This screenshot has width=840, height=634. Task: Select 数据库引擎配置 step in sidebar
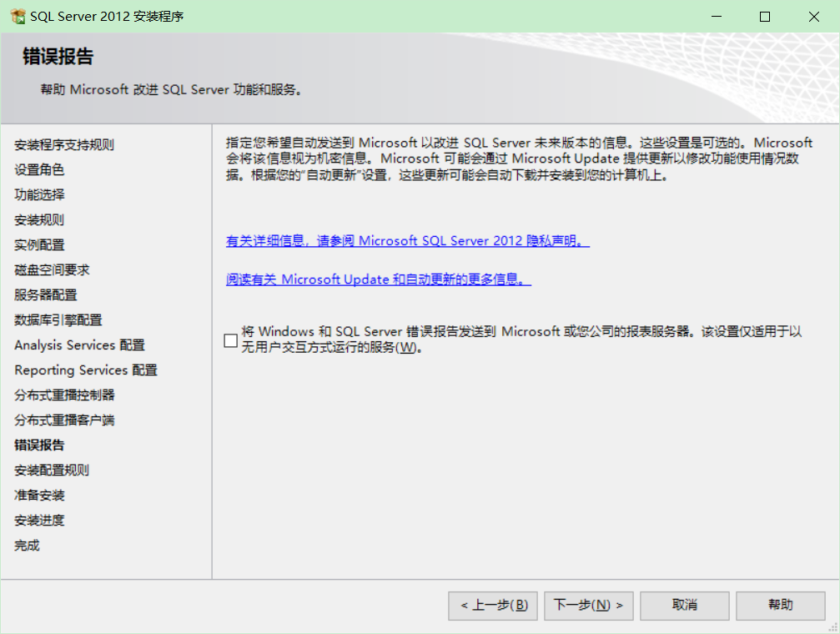click(x=58, y=320)
